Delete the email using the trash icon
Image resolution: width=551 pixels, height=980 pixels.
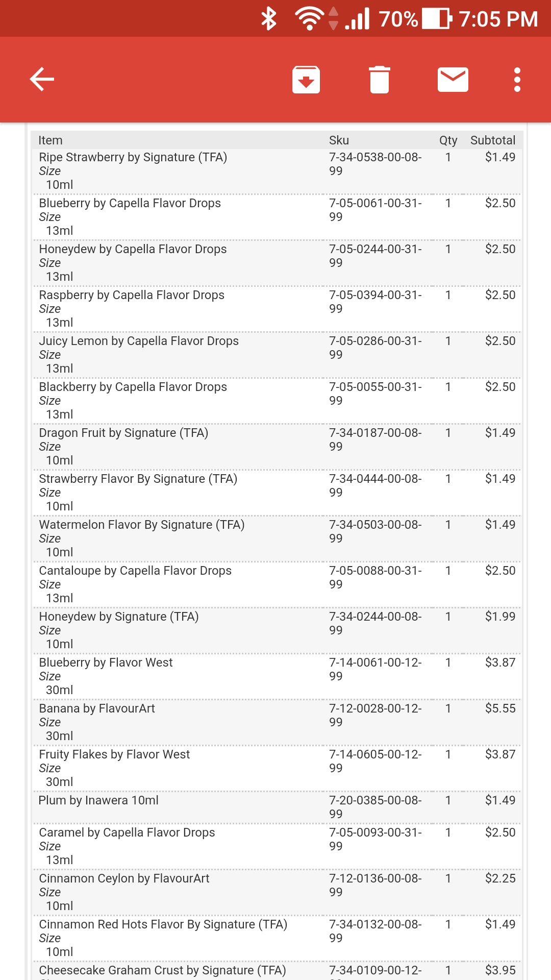pyautogui.click(x=380, y=80)
